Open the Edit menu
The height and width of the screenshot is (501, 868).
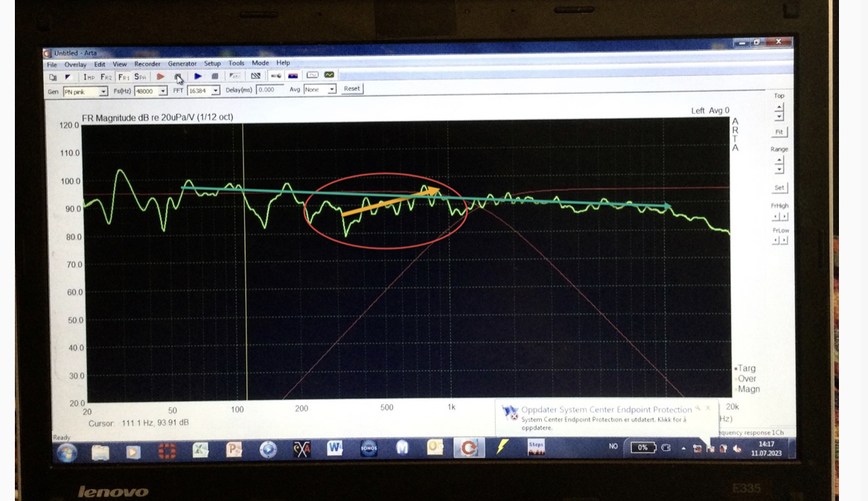100,64
